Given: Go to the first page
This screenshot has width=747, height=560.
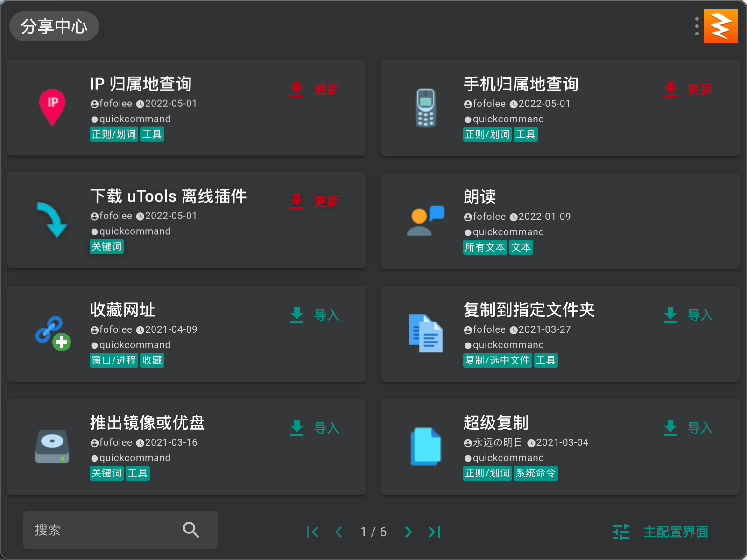Looking at the screenshot, I should point(312,532).
